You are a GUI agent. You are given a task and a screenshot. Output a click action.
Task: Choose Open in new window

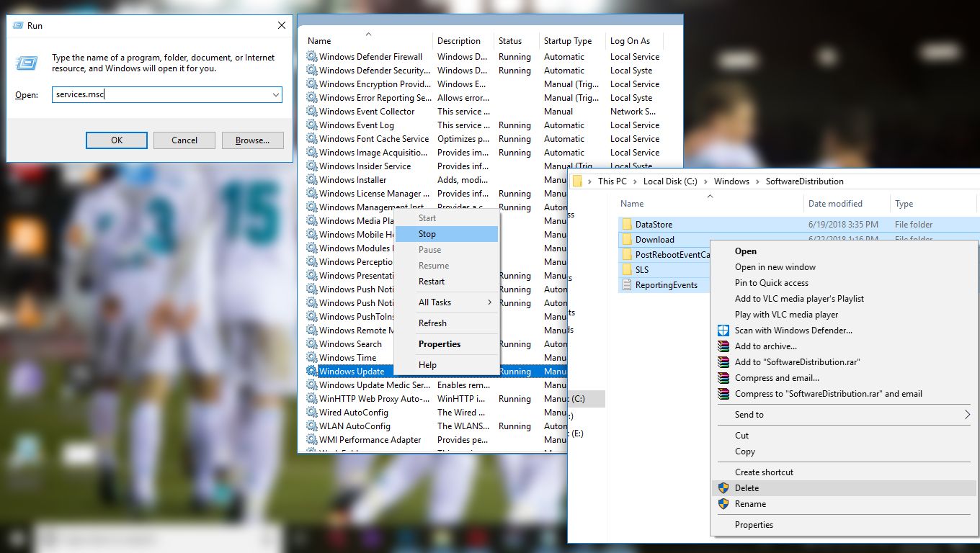pyautogui.click(x=843, y=267)
